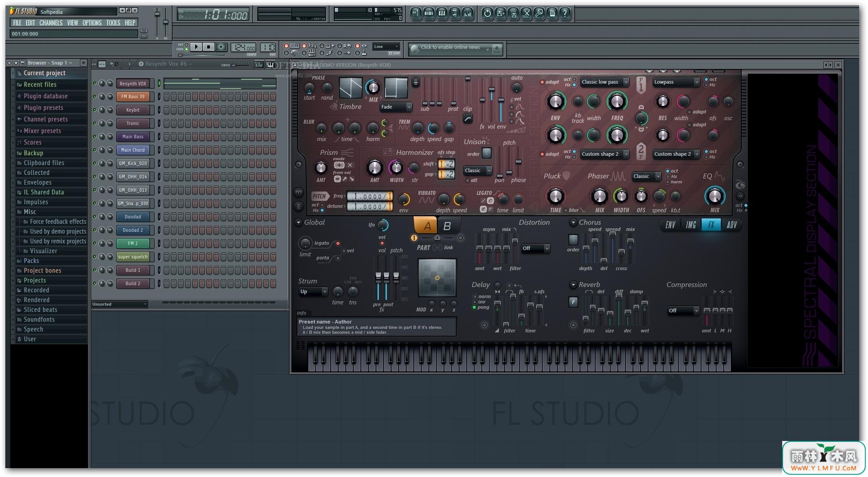Image resolution: width=868 pixels, height=477 pixels.
Task: Open the Compression Off dropdown
Action: click(x=683, y=311)
